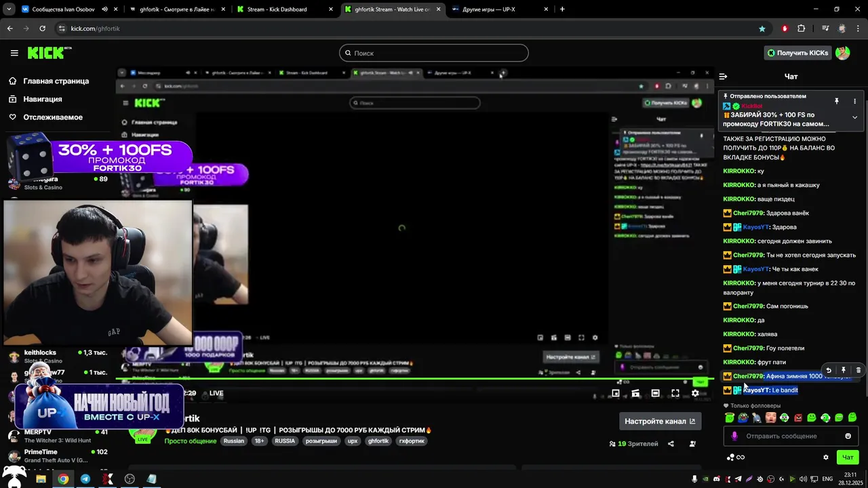Open KIRROKKO profile from фрут пати message
The height and width of the screenshot is (488, 868).
tap(739, 362)
